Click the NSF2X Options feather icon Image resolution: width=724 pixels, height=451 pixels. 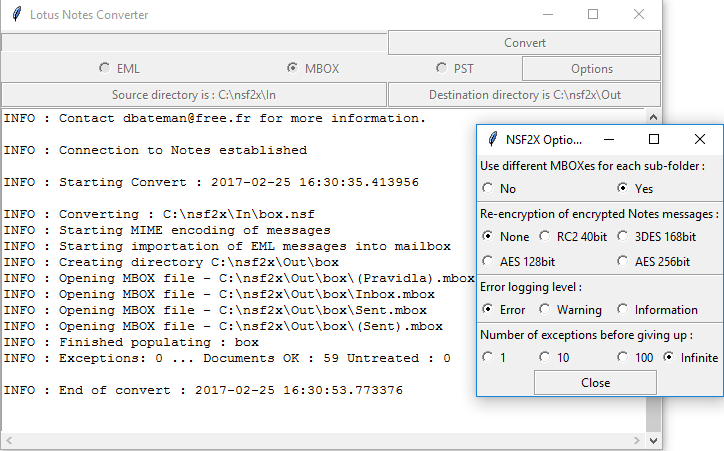(x=493, y=139)
